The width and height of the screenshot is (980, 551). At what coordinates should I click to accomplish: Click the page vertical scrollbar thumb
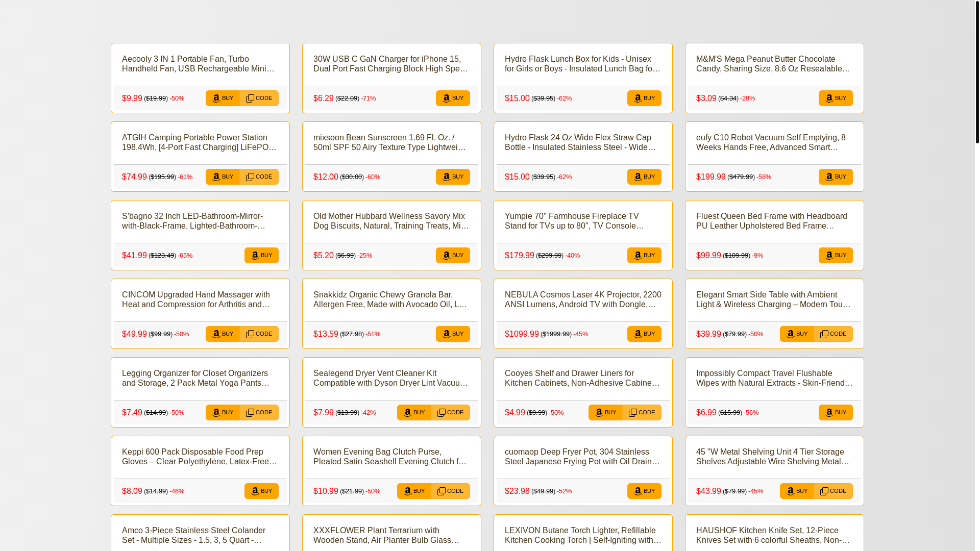coord(977,71)
